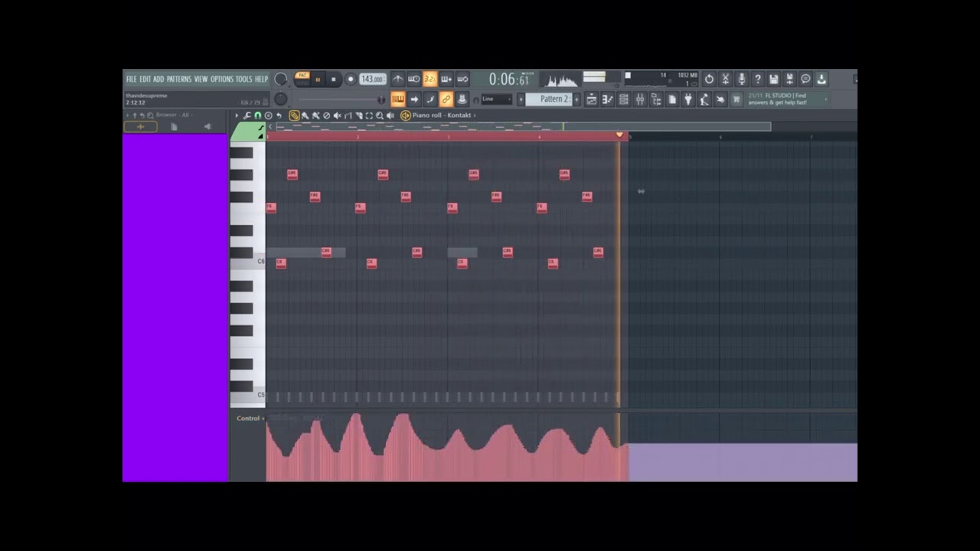980x551 pixels.
Task: Pause playback with the pause button
Action: (x=318, y=79)
